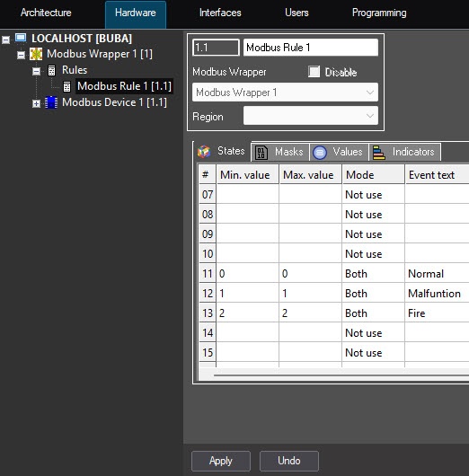Click the LOCALHOST computer icon
Image resolution: width=469 pixels, height=476 pixels.
coord(21,39)
